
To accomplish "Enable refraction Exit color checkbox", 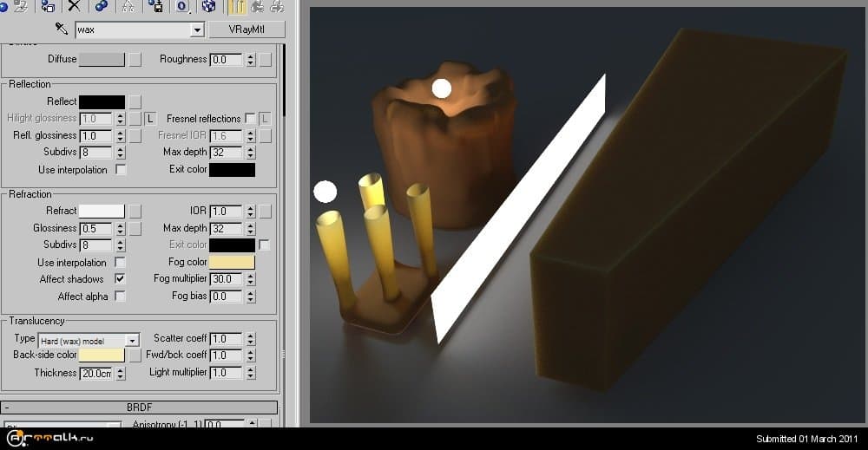I will 264,245.
